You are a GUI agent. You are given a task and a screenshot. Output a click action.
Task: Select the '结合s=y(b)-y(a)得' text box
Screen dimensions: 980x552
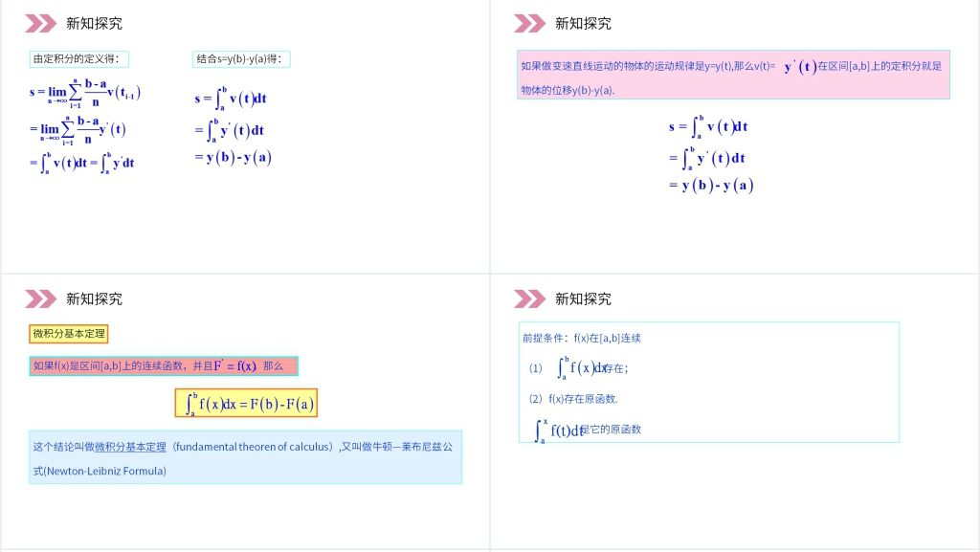tap(241, 59)
